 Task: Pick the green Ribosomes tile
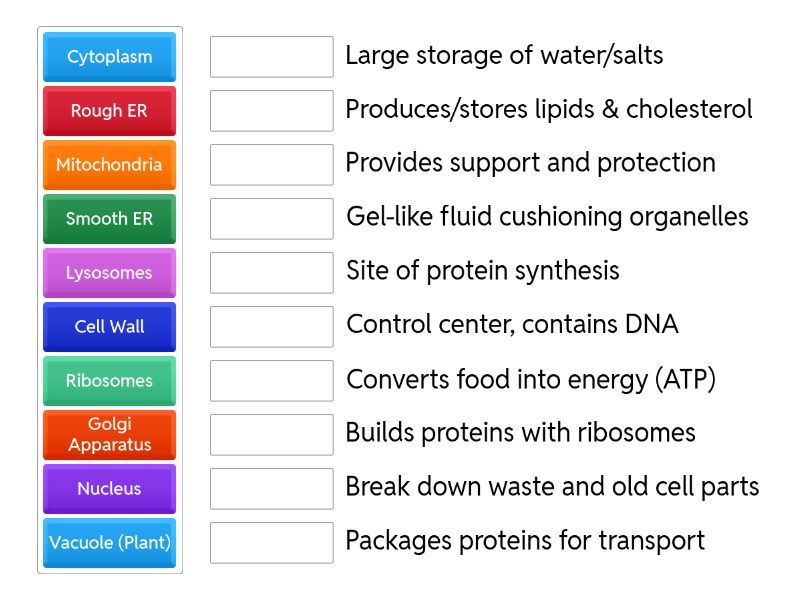point(109,381)
